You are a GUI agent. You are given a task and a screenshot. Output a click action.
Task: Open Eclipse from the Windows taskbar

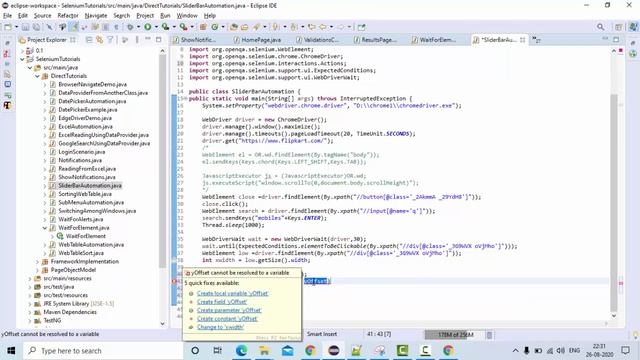(x=333, y=350)
